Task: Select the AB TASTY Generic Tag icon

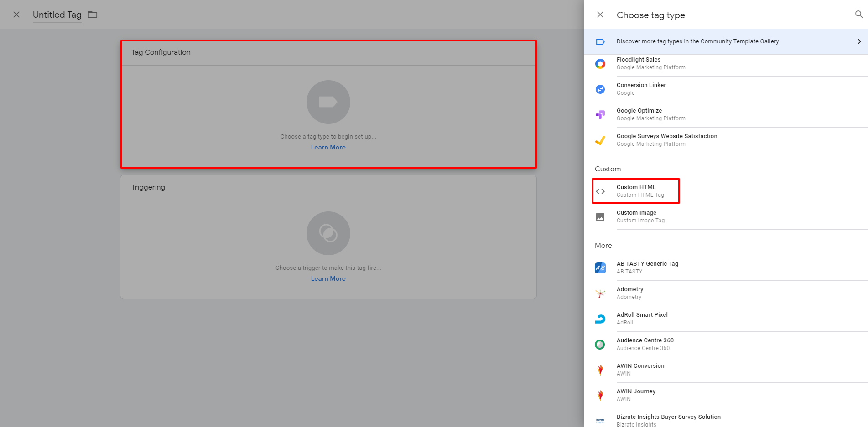Action: [600, 268]
